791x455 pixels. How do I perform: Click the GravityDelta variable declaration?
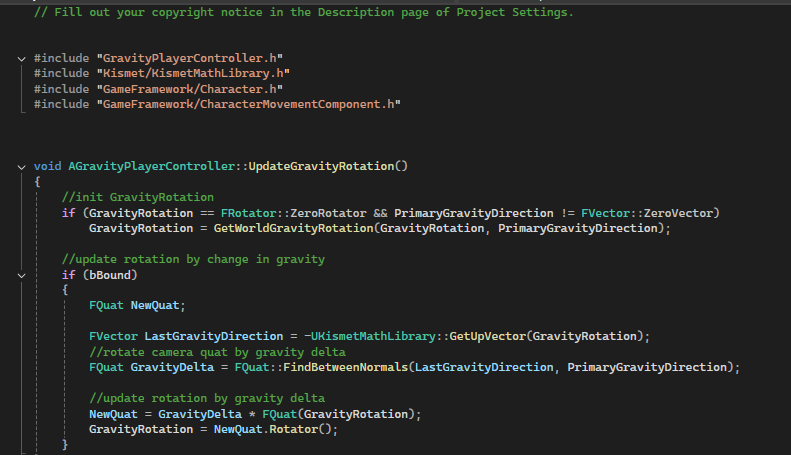173,367
